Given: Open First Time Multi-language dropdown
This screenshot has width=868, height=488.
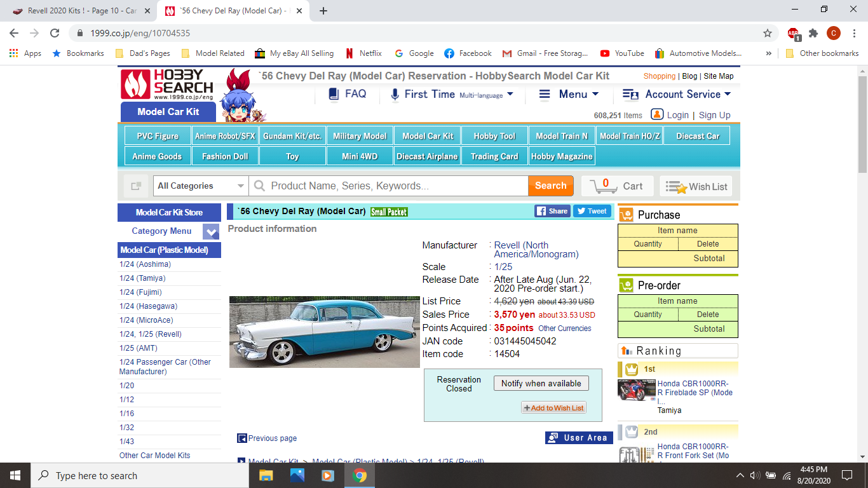Looking at the screenshot, I should 451,94.
